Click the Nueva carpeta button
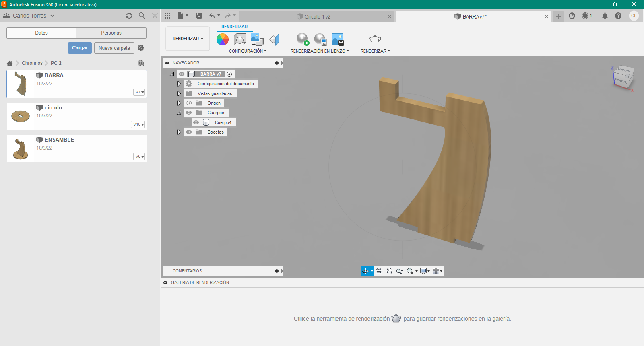This screenshot has width=644, height=346. pyautogui.click(x=114, y=48)
